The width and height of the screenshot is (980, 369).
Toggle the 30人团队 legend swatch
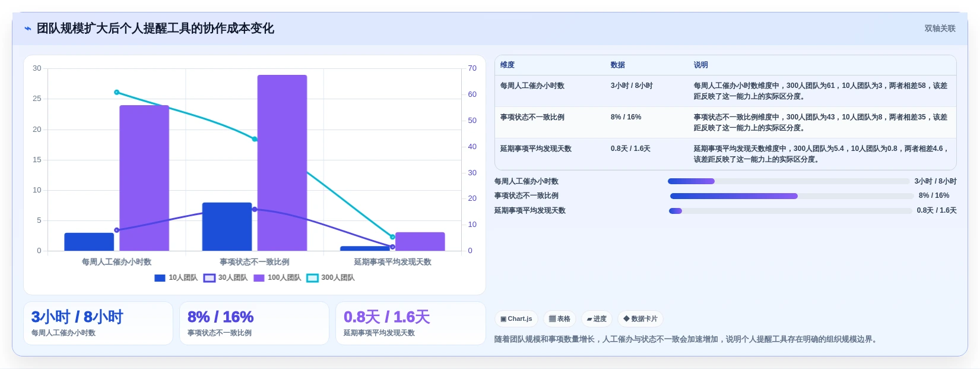(x=209, y=277)
